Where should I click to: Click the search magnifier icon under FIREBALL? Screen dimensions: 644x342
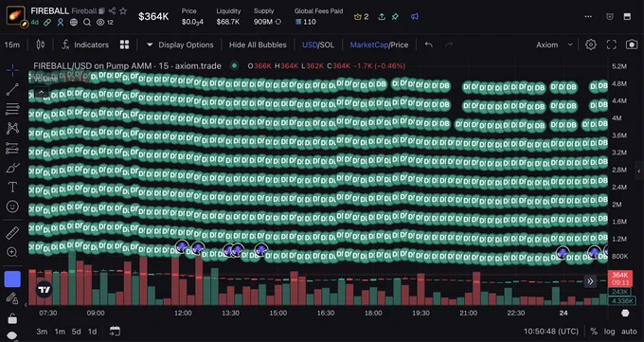(87, 23)
